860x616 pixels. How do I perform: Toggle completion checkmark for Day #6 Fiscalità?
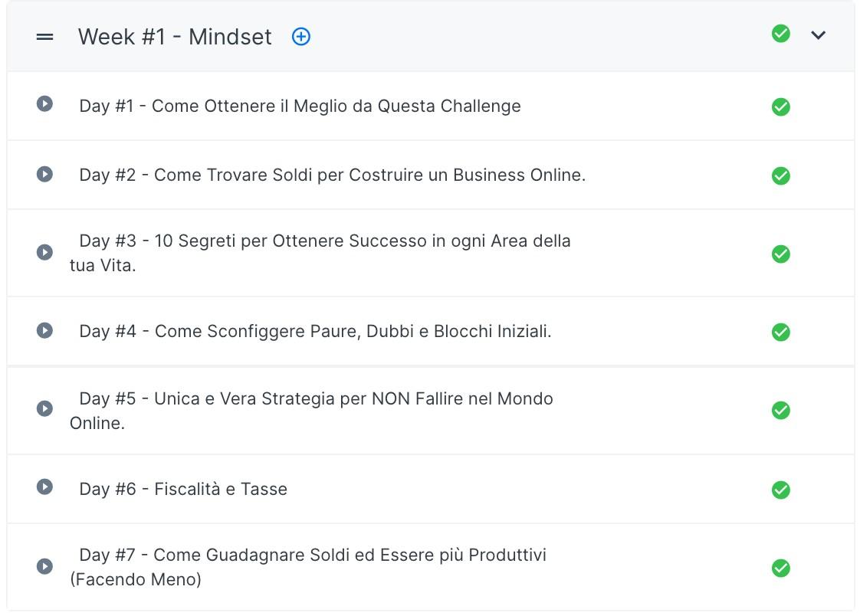780,490
